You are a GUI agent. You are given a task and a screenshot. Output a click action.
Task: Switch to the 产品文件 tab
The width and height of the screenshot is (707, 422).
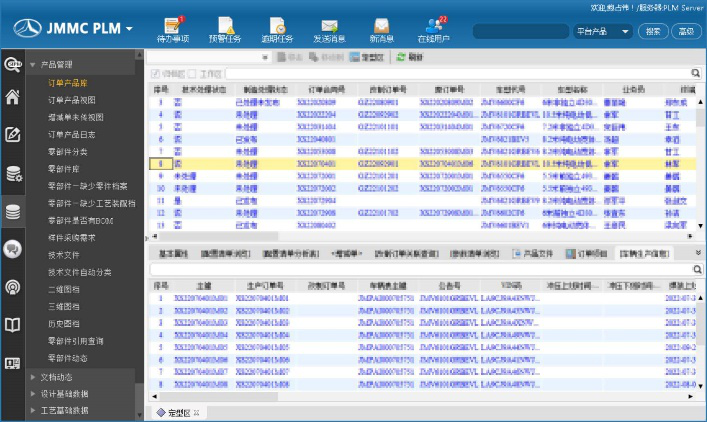tap(532, 253)
